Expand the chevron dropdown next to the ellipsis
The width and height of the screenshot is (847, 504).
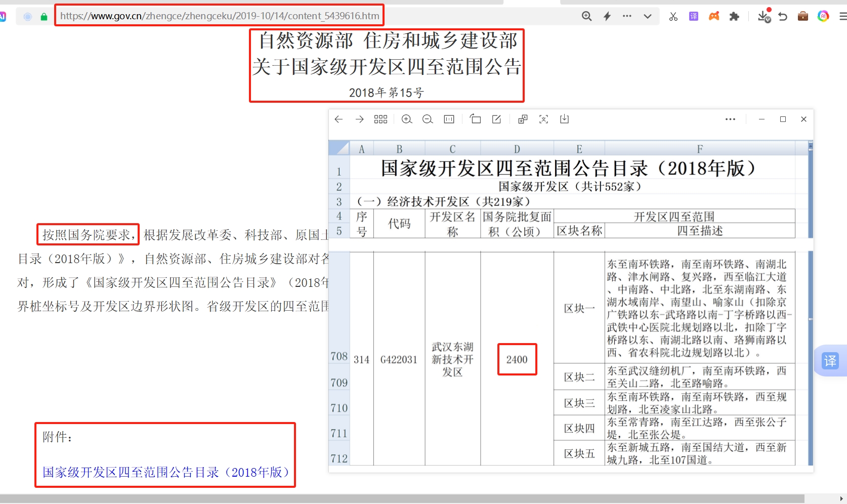(647, 16)
